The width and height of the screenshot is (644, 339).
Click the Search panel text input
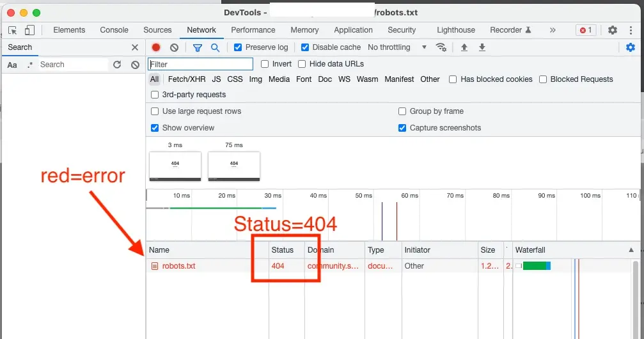click(x=73, y=65)
